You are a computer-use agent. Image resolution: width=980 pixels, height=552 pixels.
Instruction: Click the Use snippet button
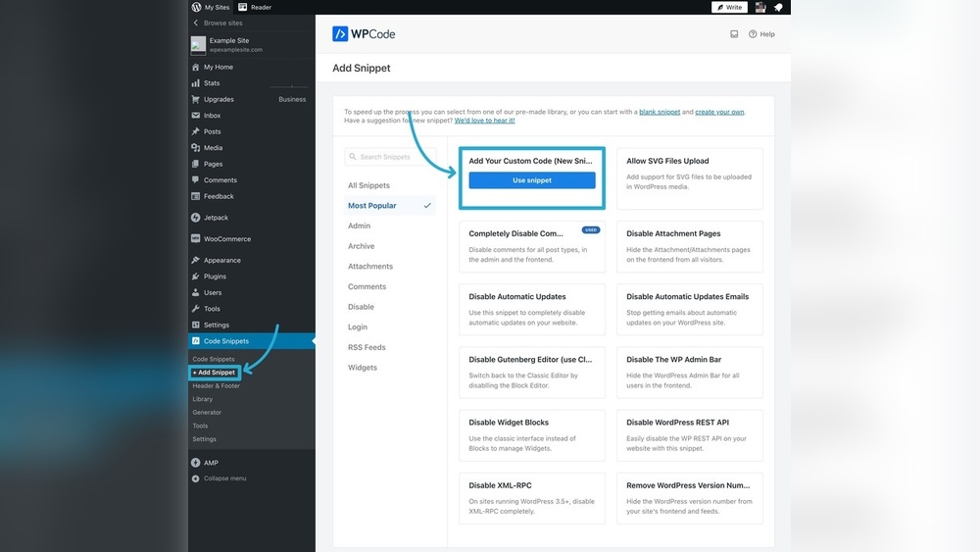click(532, 180)
